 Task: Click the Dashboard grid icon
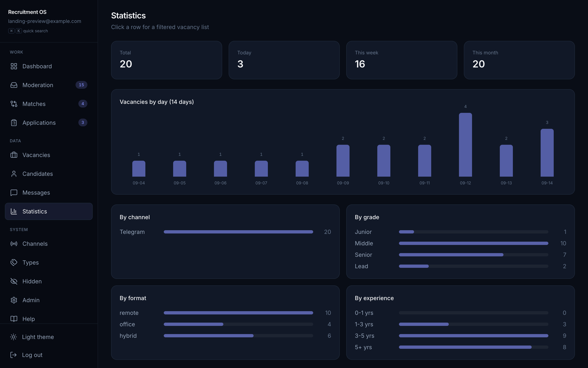point(14,66)
